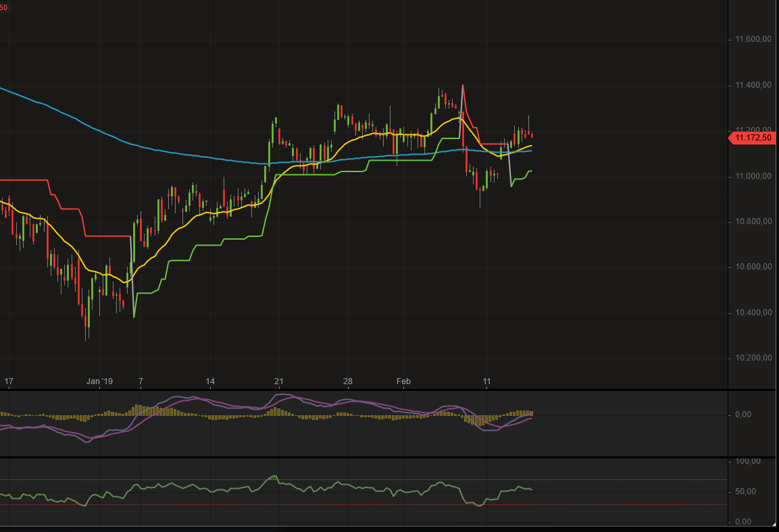Screen dimensions: 779x532
Task: Click the red current price tag 11.172,50
Action: click(752, 138)
